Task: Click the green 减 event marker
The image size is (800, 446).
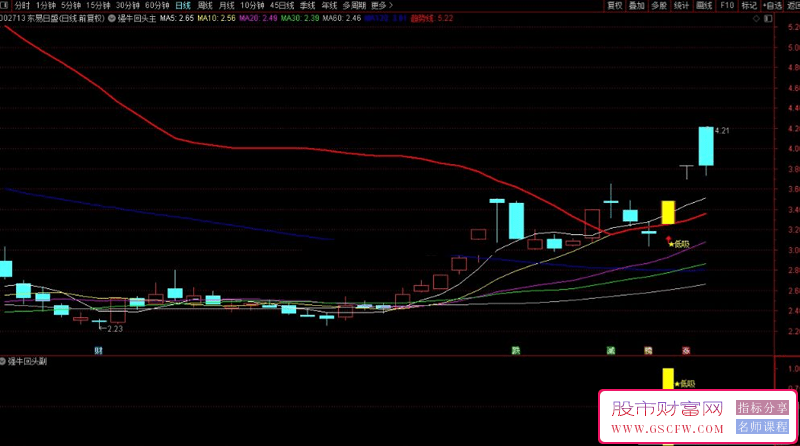Action: click(611, 350)
